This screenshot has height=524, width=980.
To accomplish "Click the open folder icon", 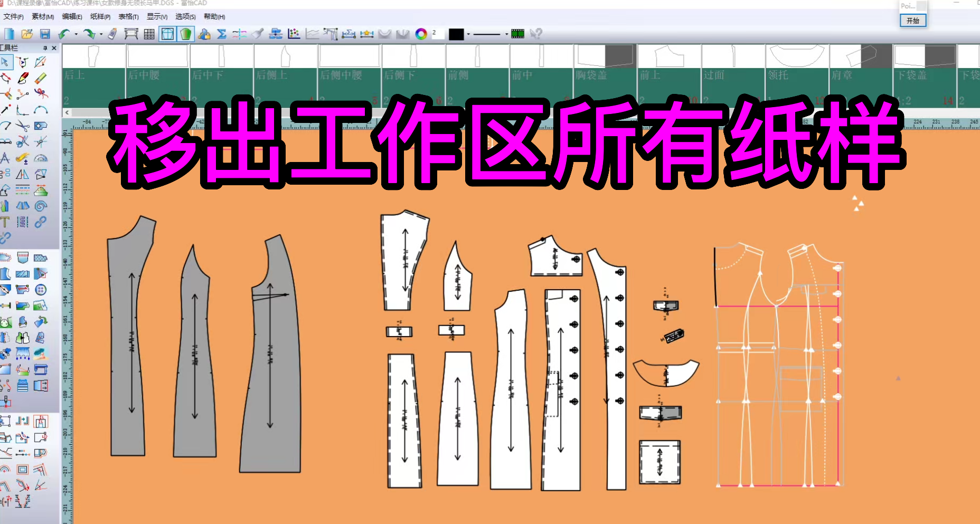I will pyautogui.click(x=27, y=34).
